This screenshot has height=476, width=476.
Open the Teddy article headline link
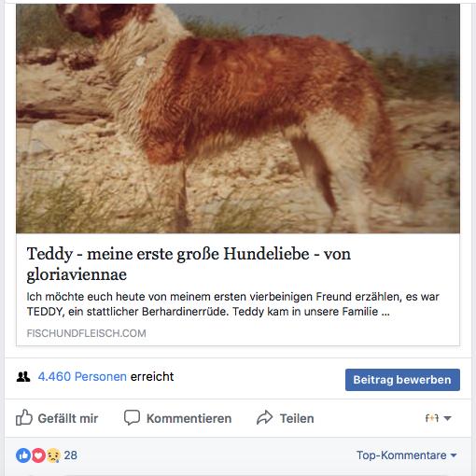point(189,264)
